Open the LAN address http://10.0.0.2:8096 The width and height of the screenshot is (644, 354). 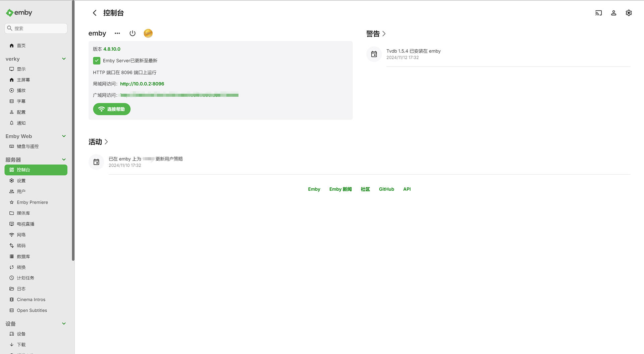point(142,84)
